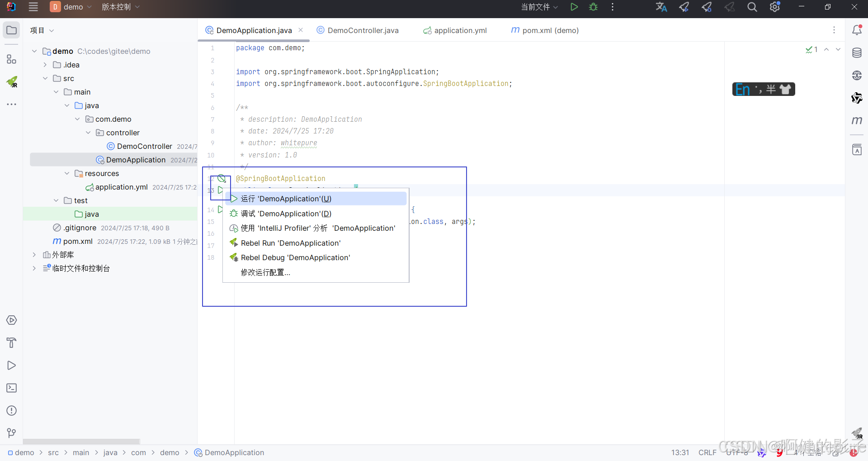Screen dimensions: 868x461
Task: Open the Services tool window
Action: pyautogui.click(x=12, y=320)
